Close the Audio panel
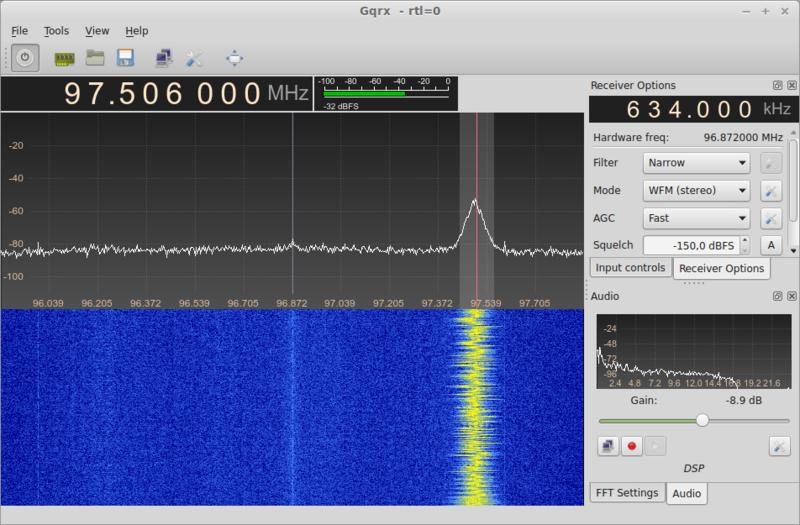Image resolution: width=800 pixels, height=525 pixels. tap(792, 296)
